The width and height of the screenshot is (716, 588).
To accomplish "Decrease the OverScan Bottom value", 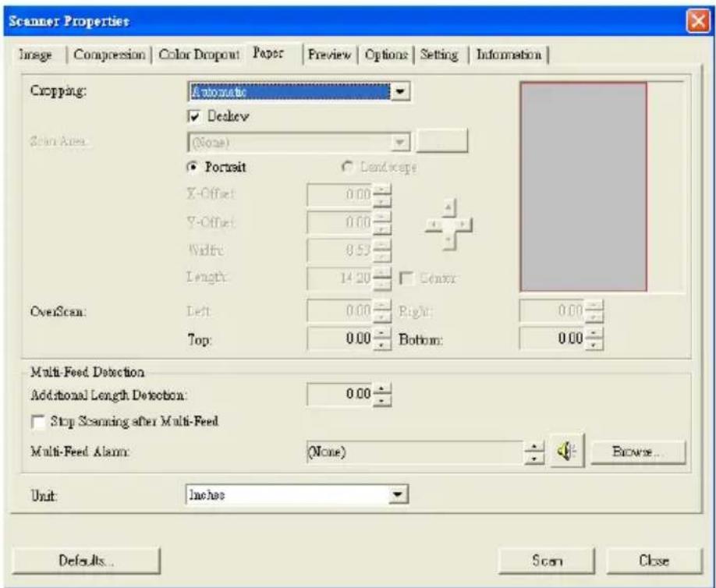I will (x=594, y=345).
